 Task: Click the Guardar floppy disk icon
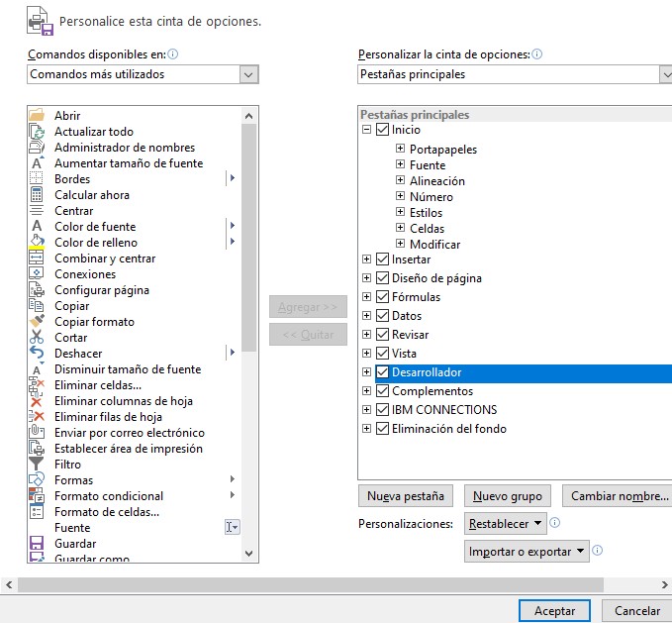click(x=37, y=544)
